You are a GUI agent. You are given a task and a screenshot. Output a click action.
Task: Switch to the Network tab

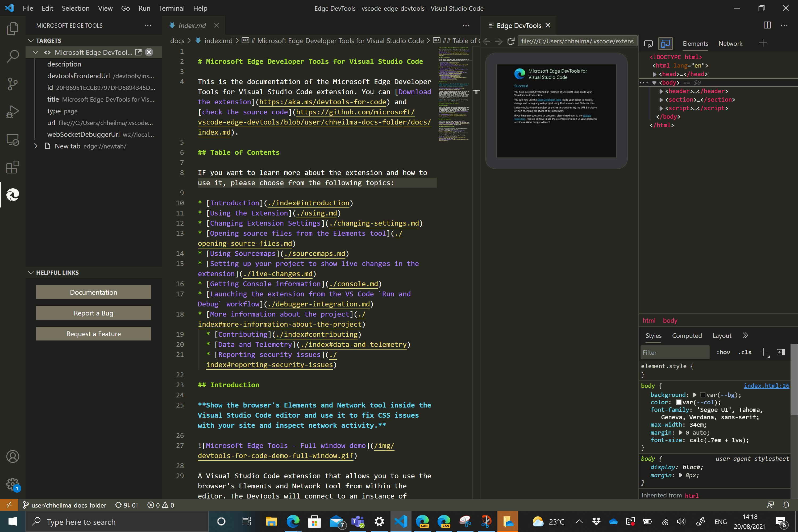[x=730, y=43]
